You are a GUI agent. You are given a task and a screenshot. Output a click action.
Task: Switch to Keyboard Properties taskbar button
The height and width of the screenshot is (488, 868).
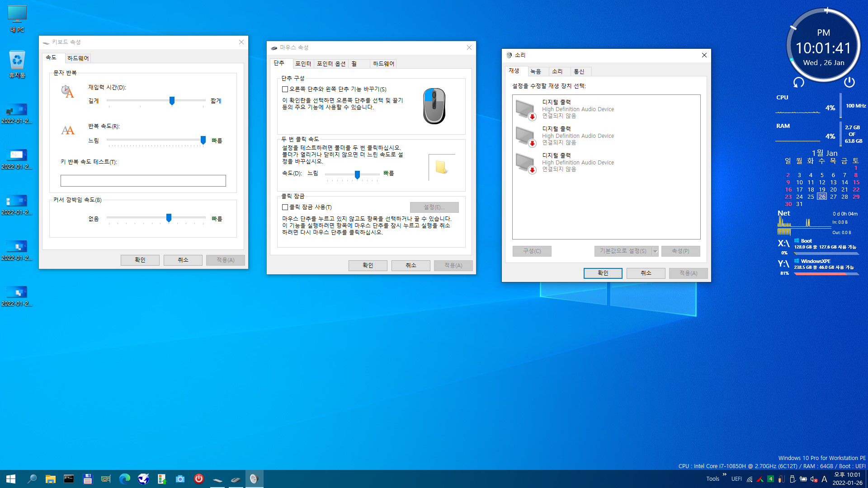coord(217,479)
